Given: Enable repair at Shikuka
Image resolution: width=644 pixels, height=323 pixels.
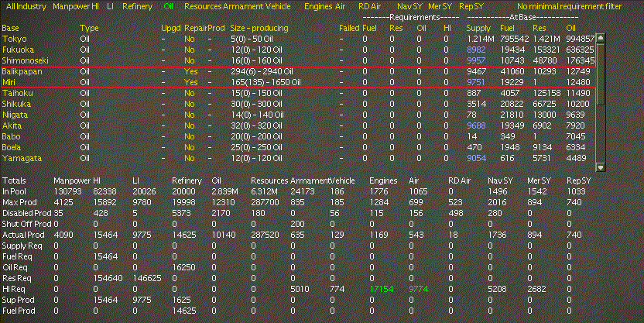Looking at the screenshot, I should click(x=190, y=104).
